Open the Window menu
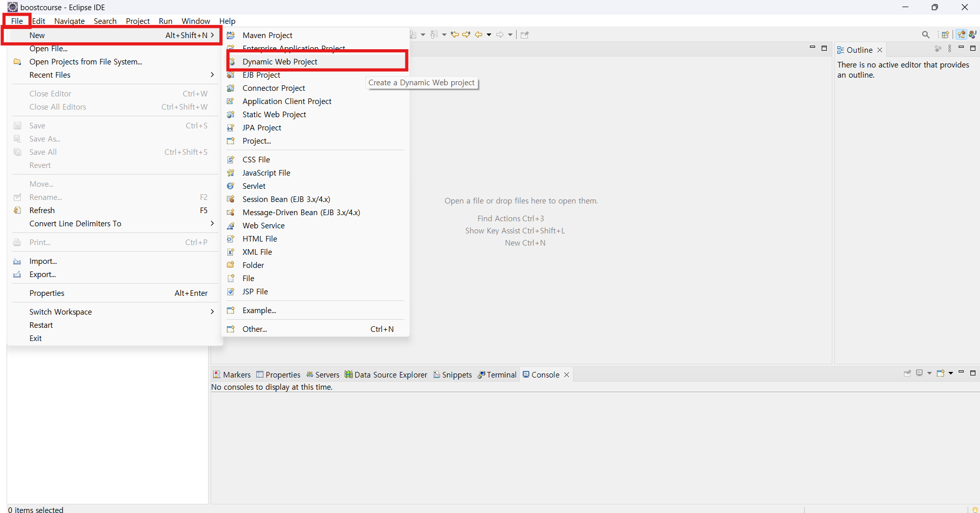The image size is (980, 513). [195, 21]
